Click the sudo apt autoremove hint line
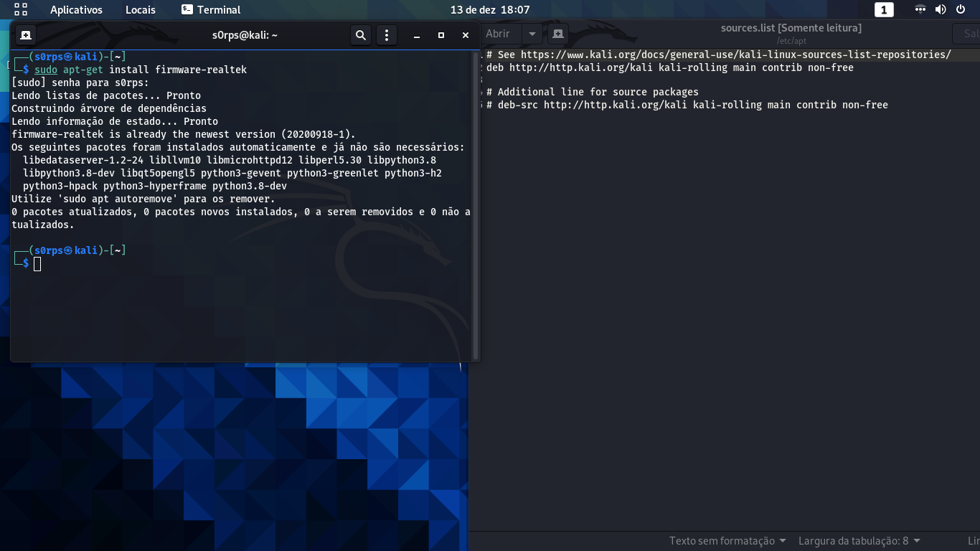This screenshot has height=551, width=980. click(143, 199)
